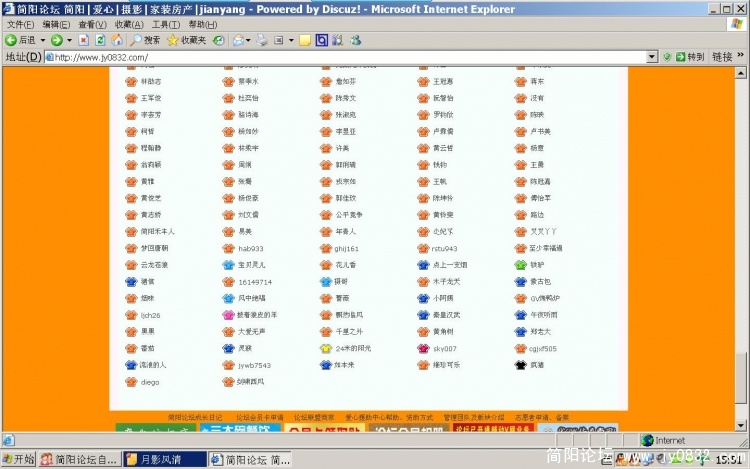Image resolution: width=750 pixels, height=469 pixels.
Task: Click the black shirt icon beside 疯猪
Action: point(520,365)
